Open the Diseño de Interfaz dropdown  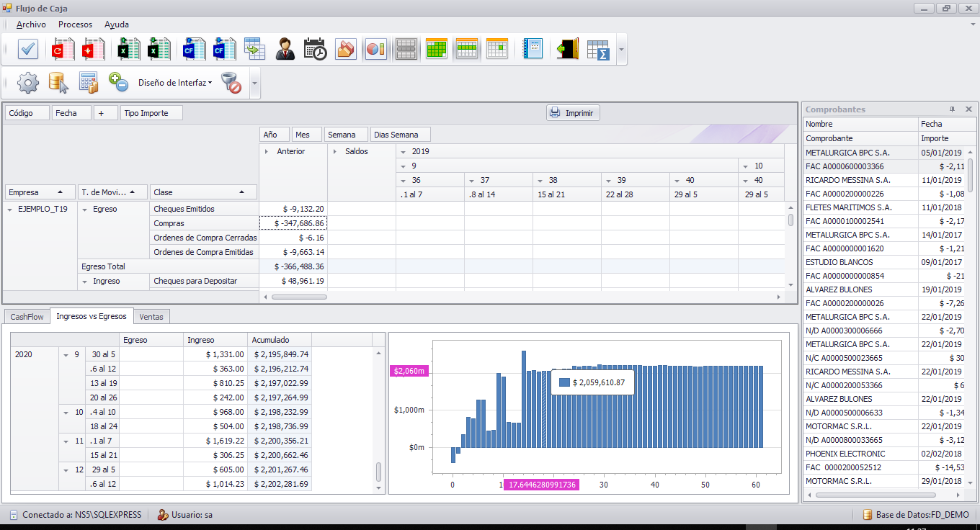[x=175, y=83]
